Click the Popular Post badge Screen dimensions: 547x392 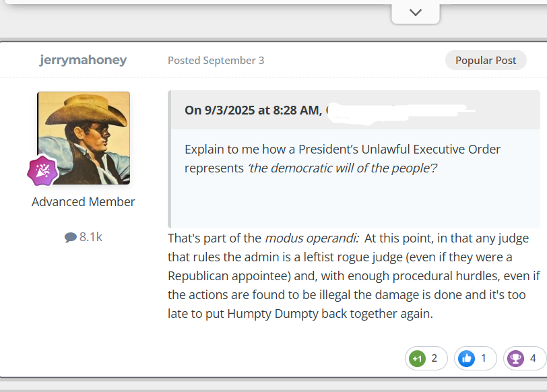(x=486, y=61)
